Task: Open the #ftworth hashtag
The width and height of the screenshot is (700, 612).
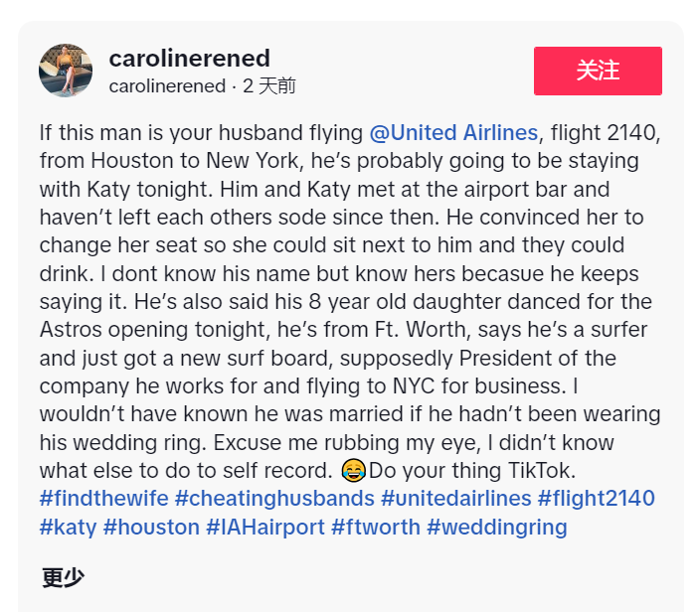Action: 376,528
